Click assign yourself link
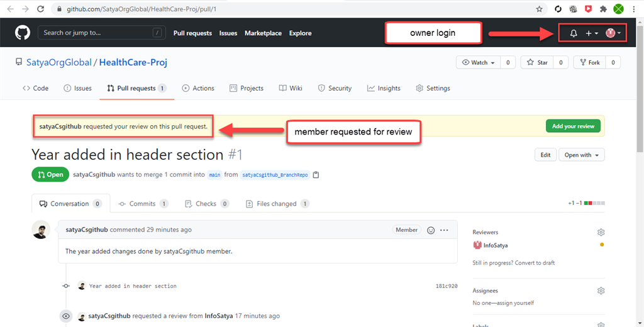The height and width of the screenshot is (327, 644). pyautogui.click(x=516, y=302)
